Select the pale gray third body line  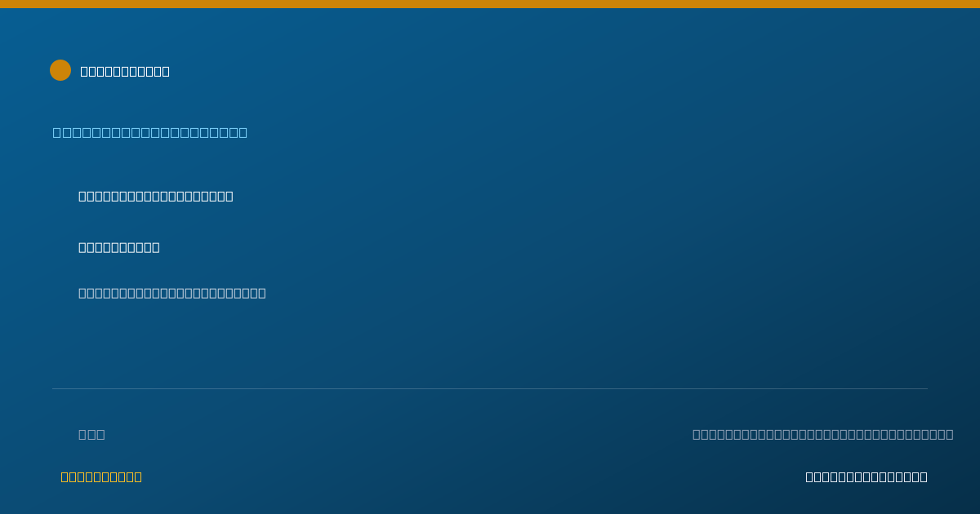tap(172, 293)
